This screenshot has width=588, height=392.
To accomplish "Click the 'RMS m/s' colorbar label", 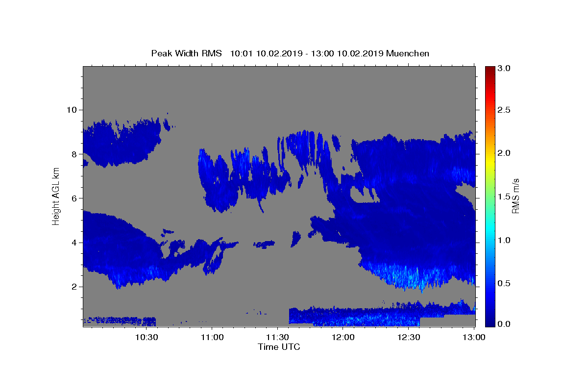I will click(x=515, y=196).
